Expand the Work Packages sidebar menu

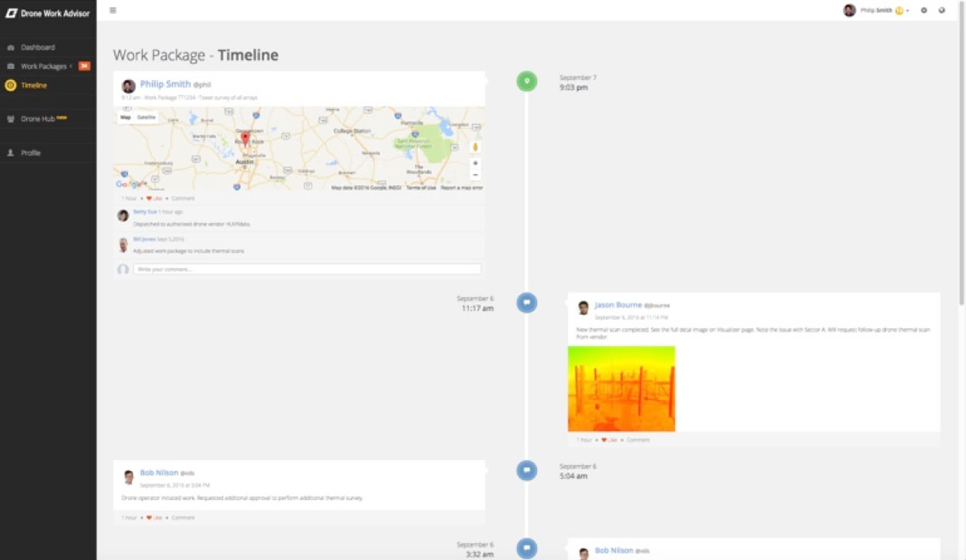click(44, 66)
